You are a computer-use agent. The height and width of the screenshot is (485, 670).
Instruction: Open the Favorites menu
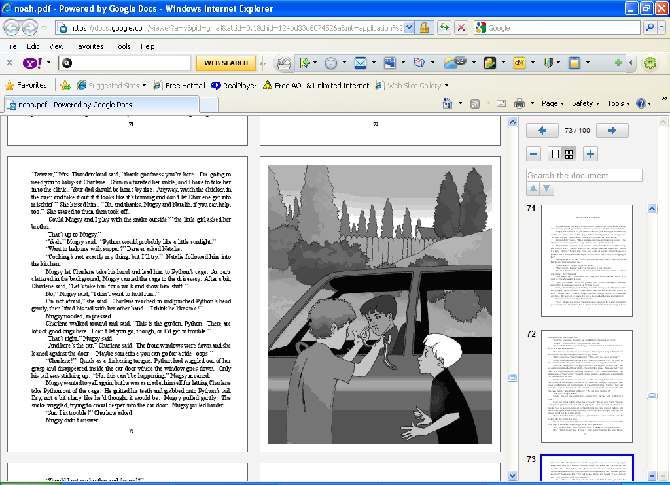click(91, 46)
